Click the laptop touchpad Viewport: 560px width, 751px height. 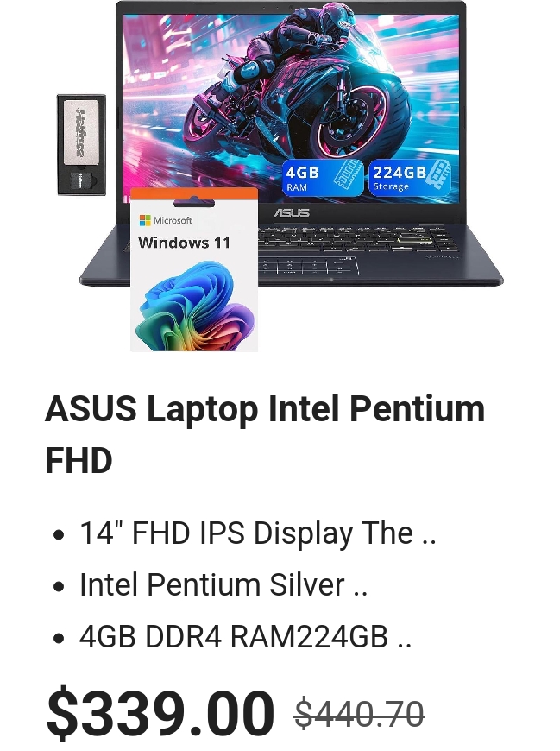[x=308, y=266]
